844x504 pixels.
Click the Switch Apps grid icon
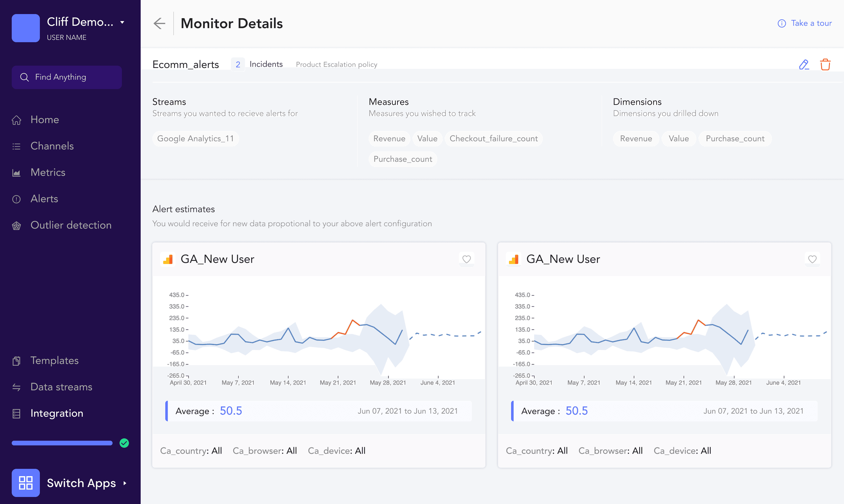(26, 483)
